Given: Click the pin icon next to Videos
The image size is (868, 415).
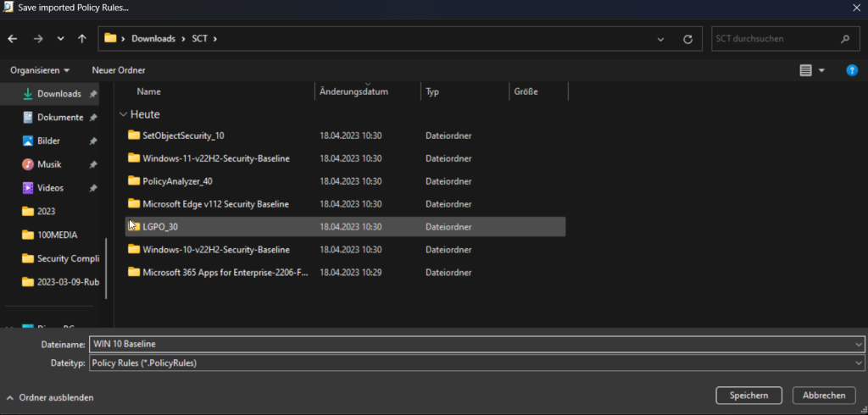Looking at the screenshot, I should coord(93,188).
